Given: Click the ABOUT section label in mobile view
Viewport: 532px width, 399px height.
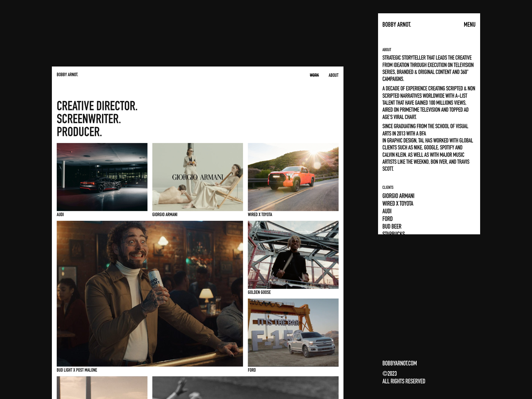Looking at the screenshot, I should click(387, 50).
